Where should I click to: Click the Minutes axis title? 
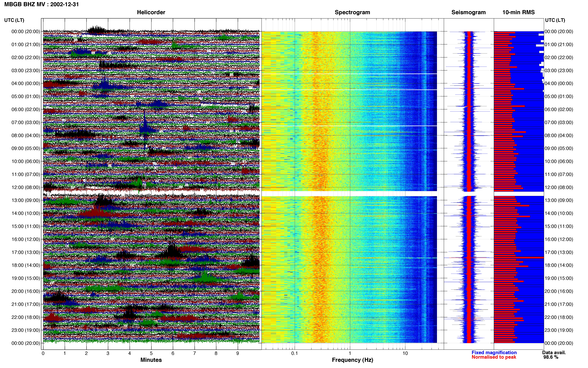151,360
